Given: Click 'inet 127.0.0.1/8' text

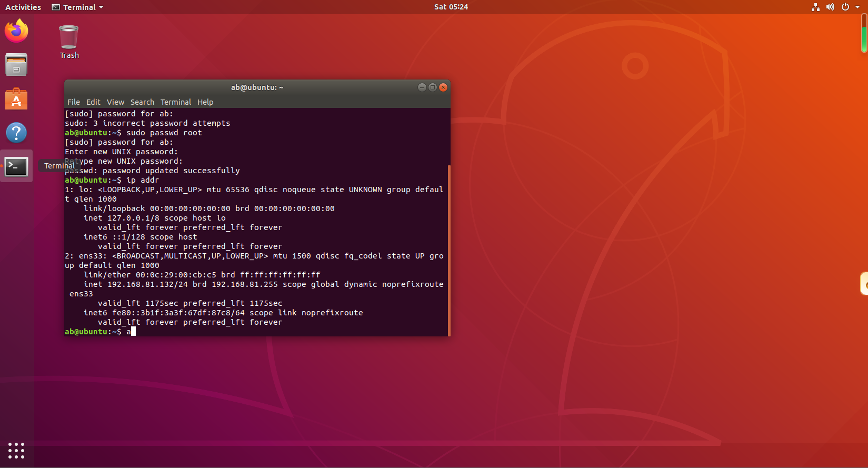Looking at the screenshot, I should 122,218.
